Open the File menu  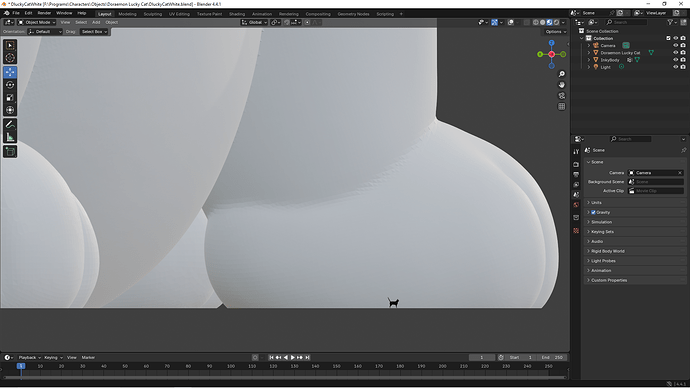click(16, 13)
